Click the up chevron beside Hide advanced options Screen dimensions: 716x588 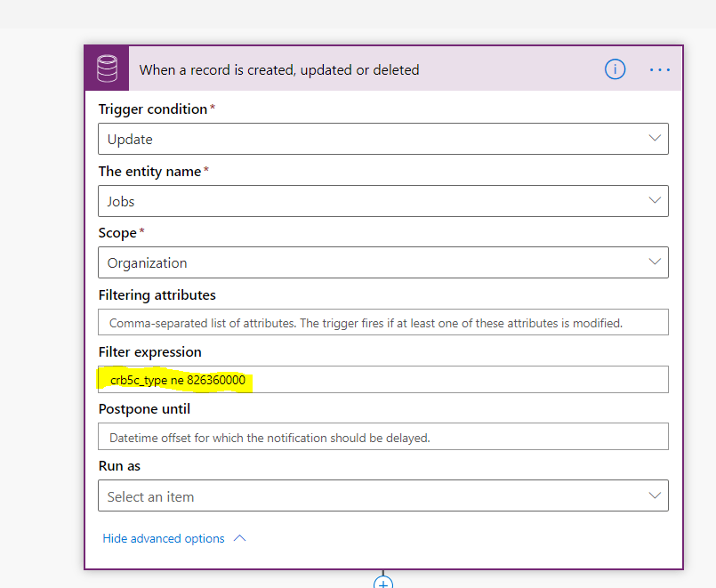(x=239, y=538)
